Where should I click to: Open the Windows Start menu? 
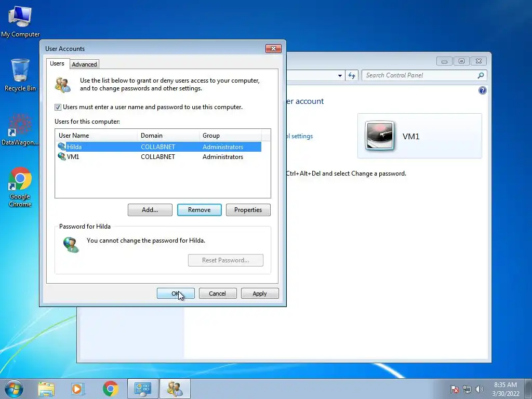14,389
